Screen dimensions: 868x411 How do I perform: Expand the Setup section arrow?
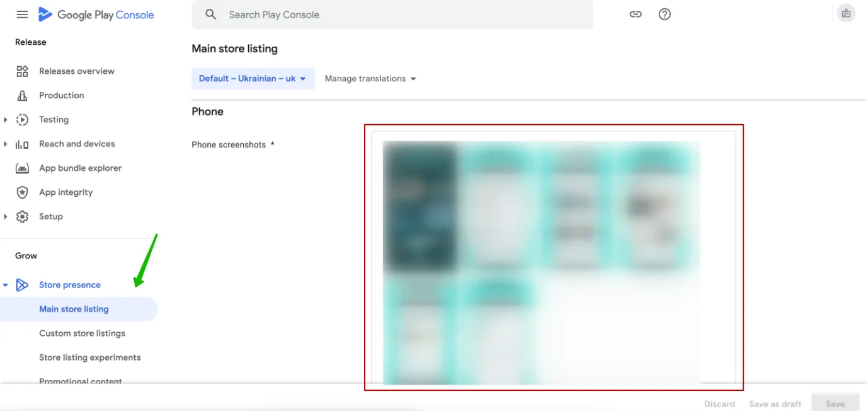tap(6, 217)
